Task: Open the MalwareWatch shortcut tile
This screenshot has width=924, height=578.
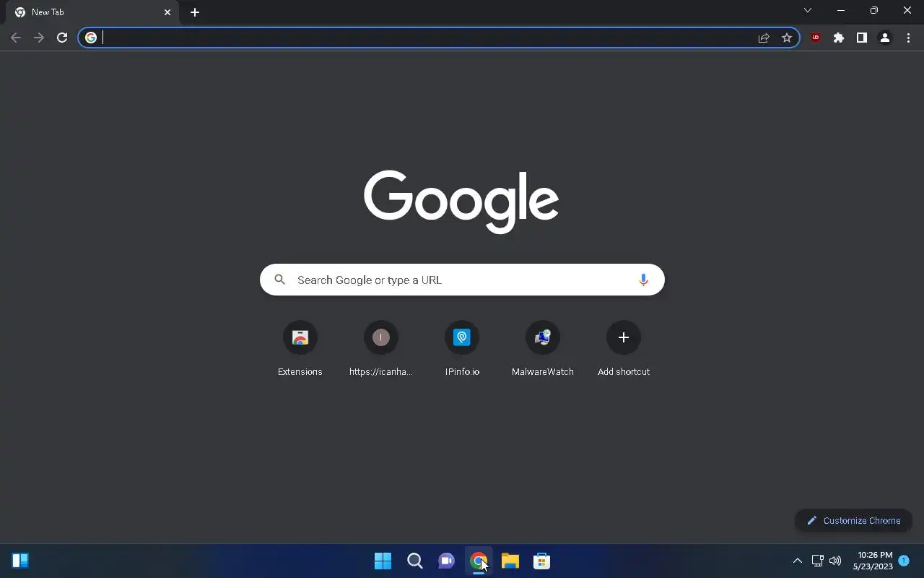Action: click(x=543, y=350)
